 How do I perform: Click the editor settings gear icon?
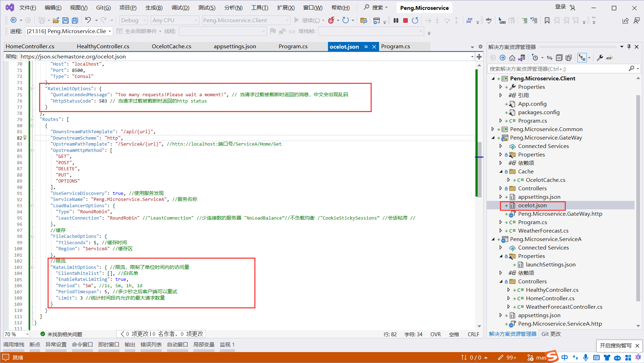click(480, 47)
